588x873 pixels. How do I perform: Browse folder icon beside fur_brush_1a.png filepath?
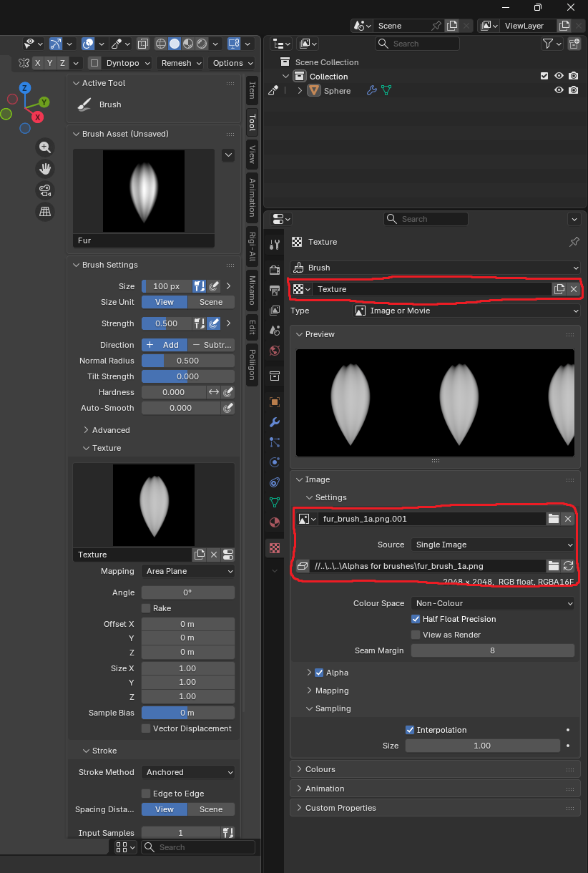(x=554, y=566)
